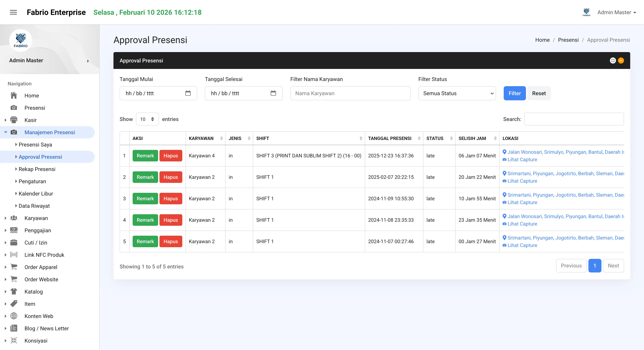Image resolution: width=644 pixels, height=350 pixels.
Task: Open the Presensi Saya submenu item
Action: point(35,144)
